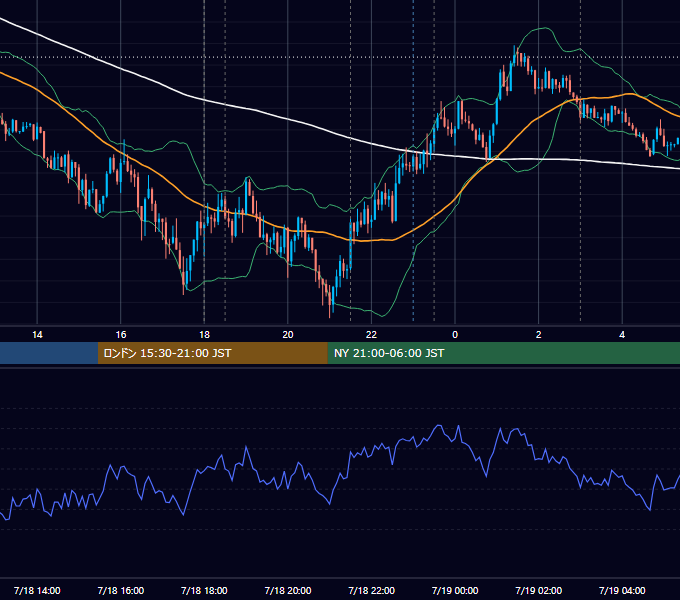The image size is (680, 600).
Task: Click the NY 21:00-06:00 JST session band
Action: tap(503, 353)
